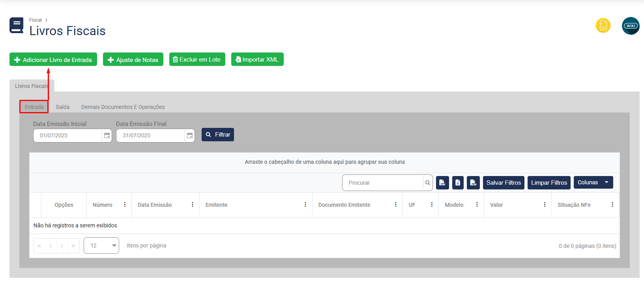Screen dimensions: 644x281
Task: Open the WIKI help icon
Action: (x=631, y=26)
